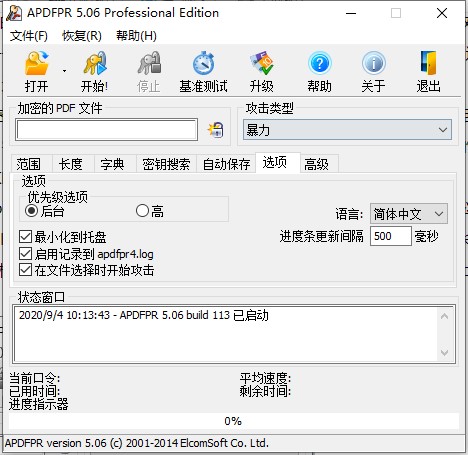Click the 退出 exit door icon
Screen dimensions: 468x455
click(x=428, y=63)
